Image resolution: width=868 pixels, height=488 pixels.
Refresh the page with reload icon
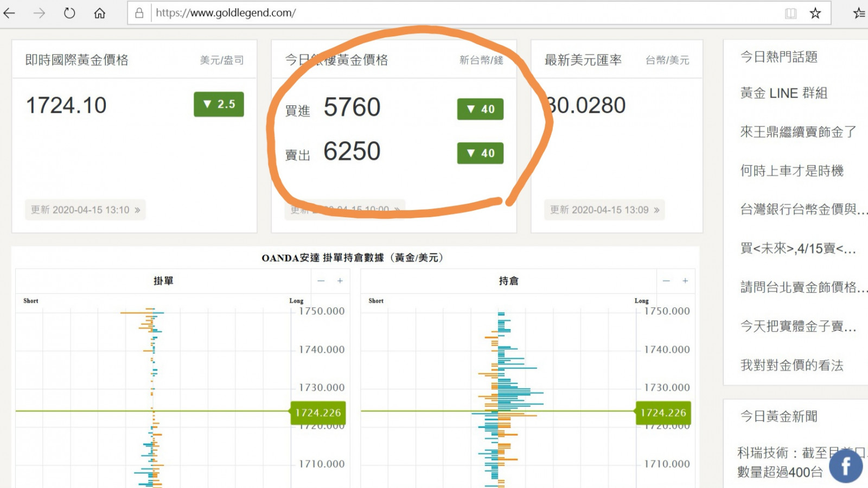tap(69, 13)
